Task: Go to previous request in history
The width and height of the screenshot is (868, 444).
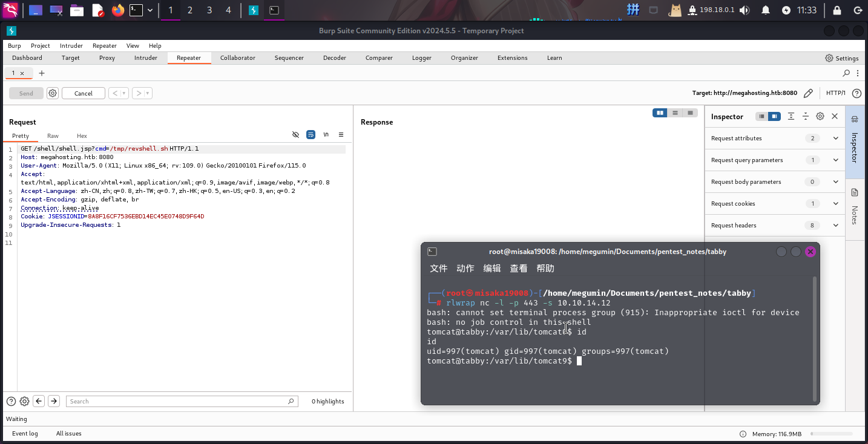Action: coord(115,93)
